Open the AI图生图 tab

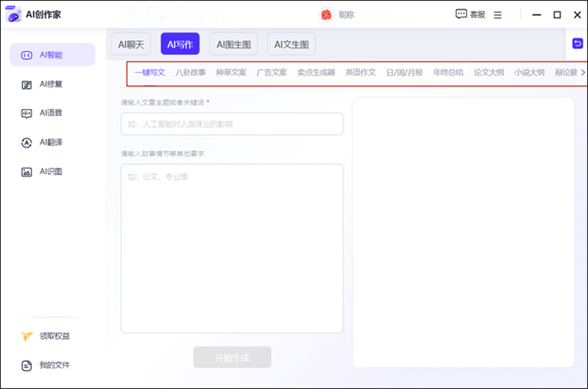234,44
